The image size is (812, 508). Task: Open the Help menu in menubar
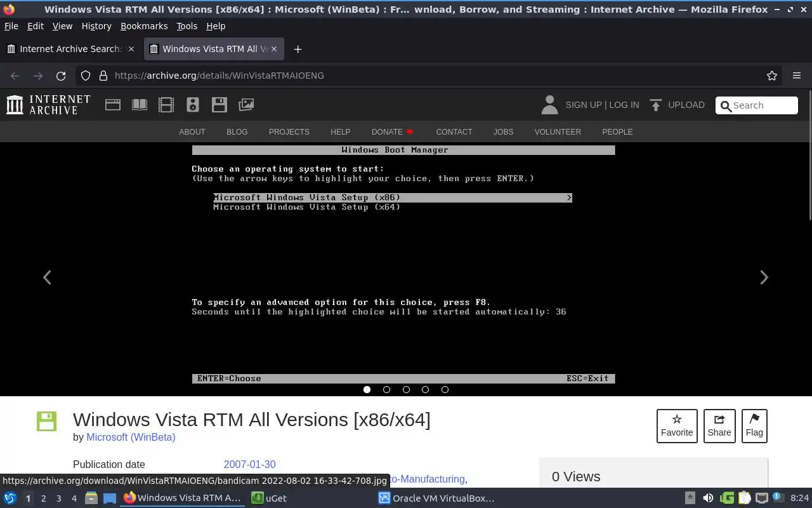(x=216, y=26)
